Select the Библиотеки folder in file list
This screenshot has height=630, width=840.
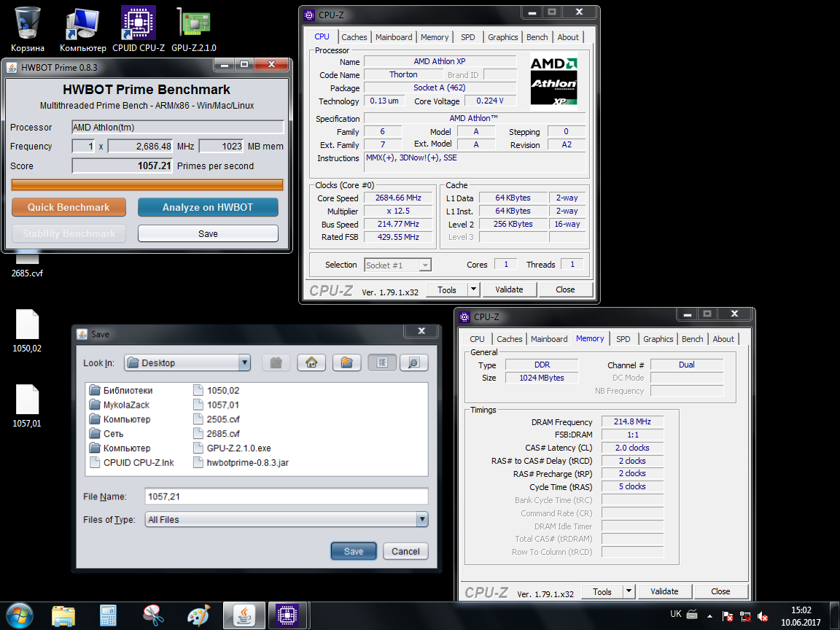coord(121,391)
